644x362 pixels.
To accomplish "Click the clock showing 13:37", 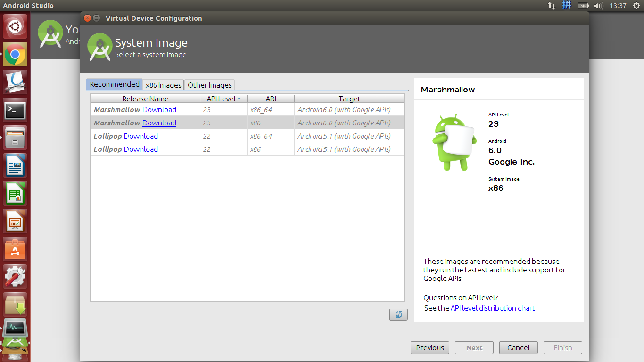I will tap(618, 6).
